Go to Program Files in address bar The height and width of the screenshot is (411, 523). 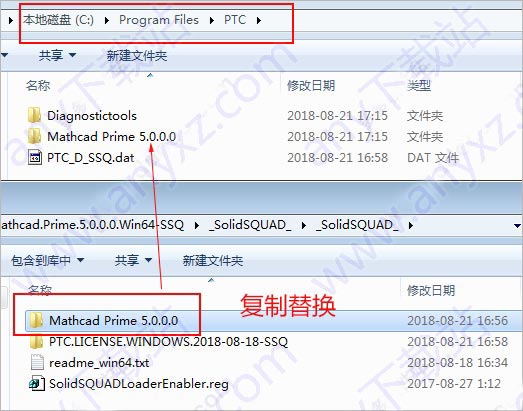(x=159, y=20)
